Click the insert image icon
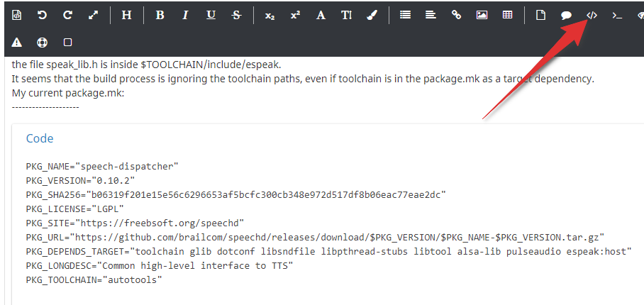Image resolution: width=644 pixels, height=305 pixels. tap(482, 15)
